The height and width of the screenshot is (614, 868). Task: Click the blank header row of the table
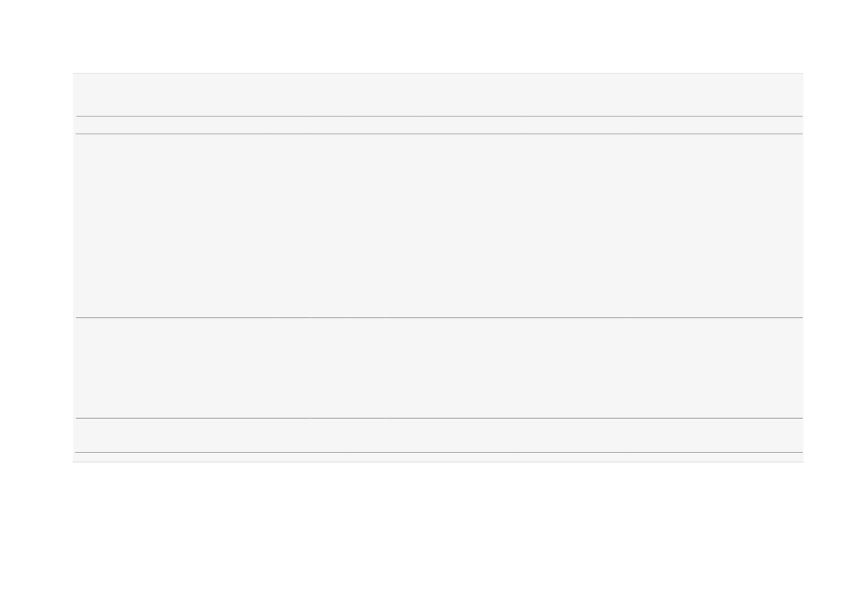438,95
